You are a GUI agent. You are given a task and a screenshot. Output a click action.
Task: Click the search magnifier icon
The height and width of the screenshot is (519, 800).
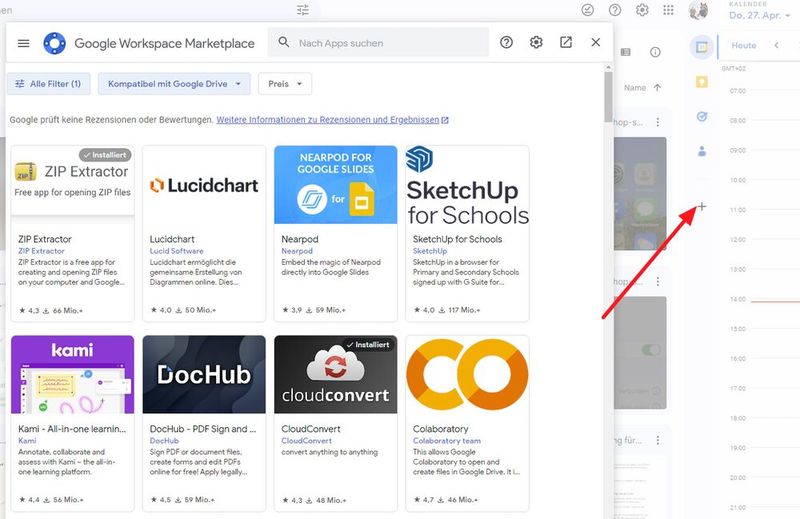284,42
